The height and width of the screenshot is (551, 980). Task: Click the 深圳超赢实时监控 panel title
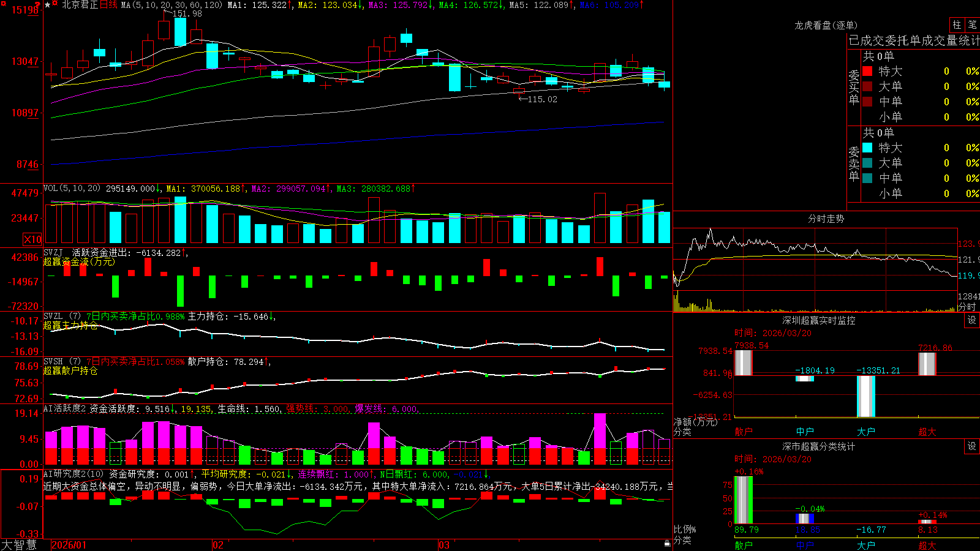pos(819,320)
